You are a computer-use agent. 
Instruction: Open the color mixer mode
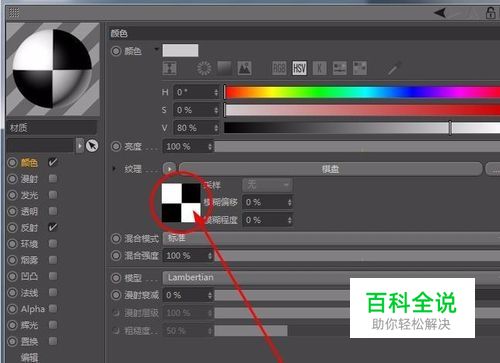pos(340,68)
